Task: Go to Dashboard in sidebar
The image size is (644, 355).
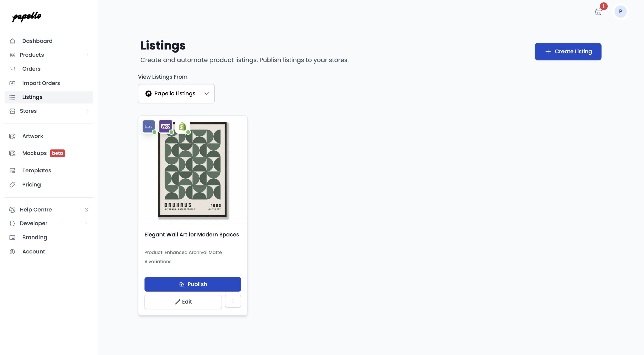Action: (x=37, y=41)
